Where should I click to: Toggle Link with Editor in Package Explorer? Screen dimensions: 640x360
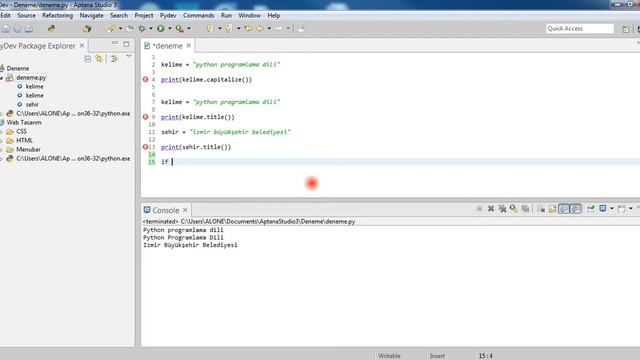(99, 59)
